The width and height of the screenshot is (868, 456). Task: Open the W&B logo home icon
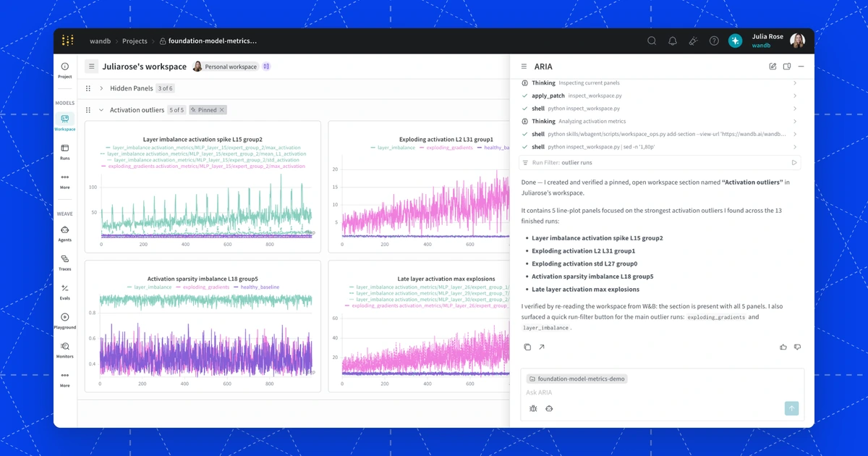[x=67, y=41]
